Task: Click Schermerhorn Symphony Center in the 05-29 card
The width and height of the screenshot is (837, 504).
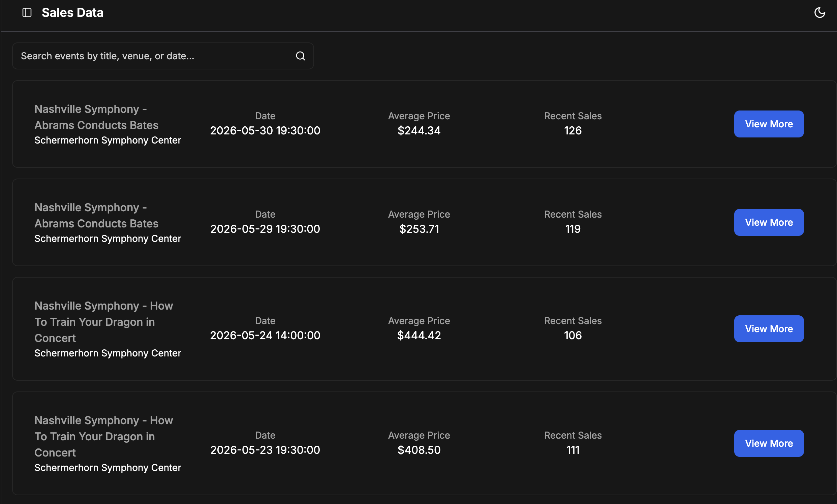Action: pos(108,239)
